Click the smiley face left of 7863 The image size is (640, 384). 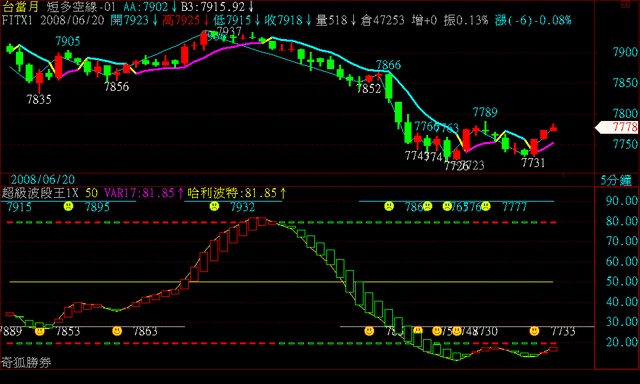click(117, 331)
